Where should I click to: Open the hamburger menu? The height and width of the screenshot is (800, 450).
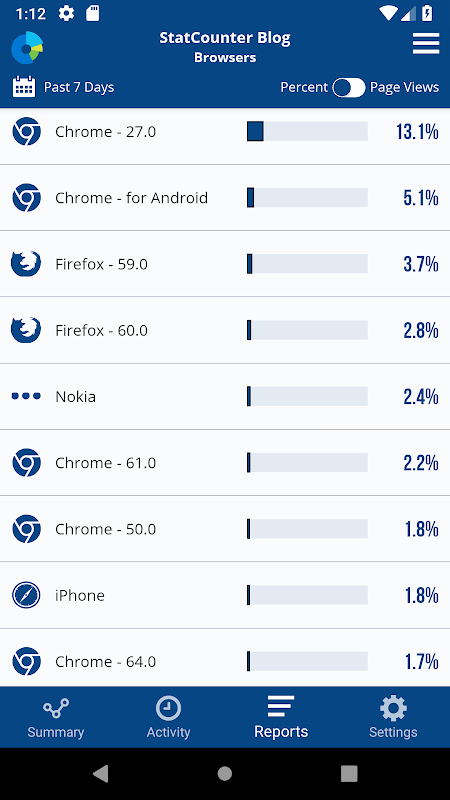(x=426, y=43)
